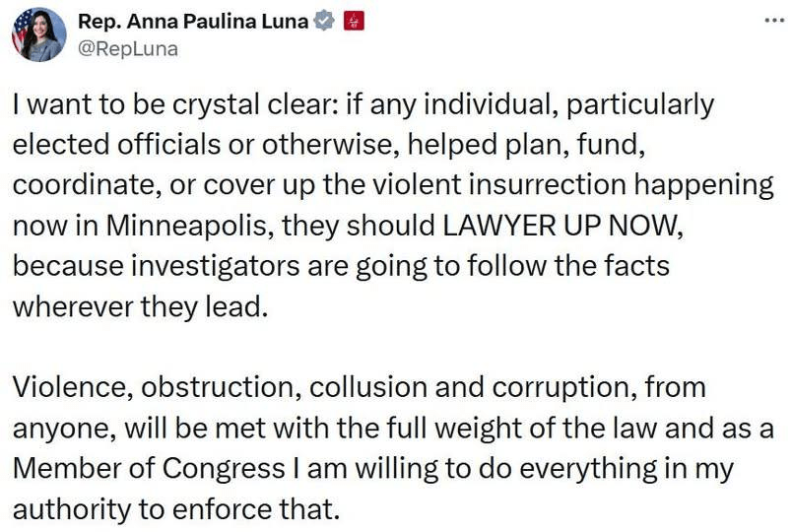Click the gray verified checkmark badge
The image size is (792, 532).
tap(321, 22)
